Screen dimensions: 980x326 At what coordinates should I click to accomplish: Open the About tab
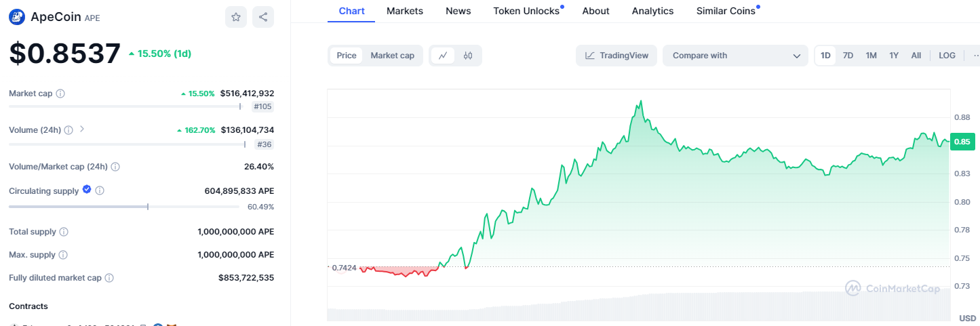click(x=596, y=11)
